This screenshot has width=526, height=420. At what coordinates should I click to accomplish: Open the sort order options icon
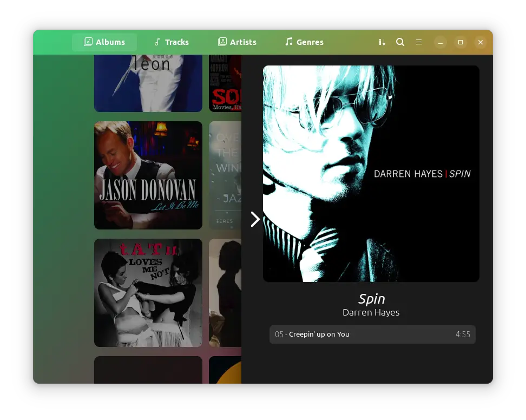click(x=382, y=42)
